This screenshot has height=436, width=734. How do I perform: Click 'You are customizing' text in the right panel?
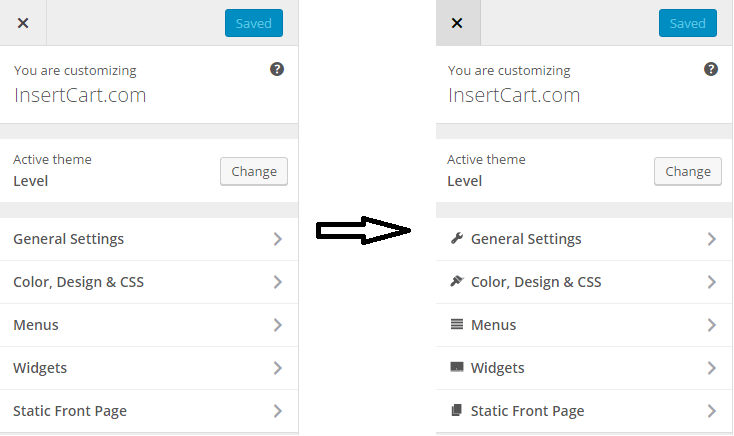pos(509,71)
